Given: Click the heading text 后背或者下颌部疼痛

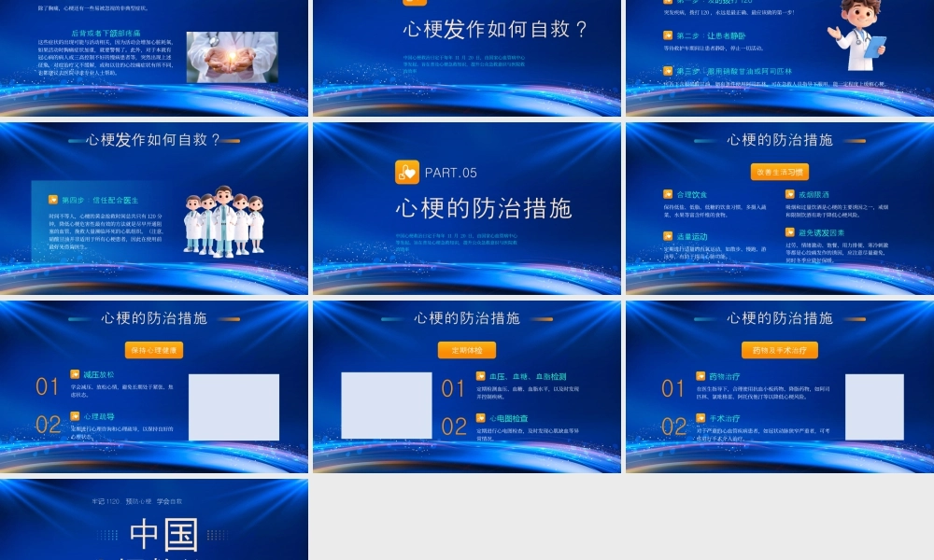Looking at the screenshot, I should 106,34.
